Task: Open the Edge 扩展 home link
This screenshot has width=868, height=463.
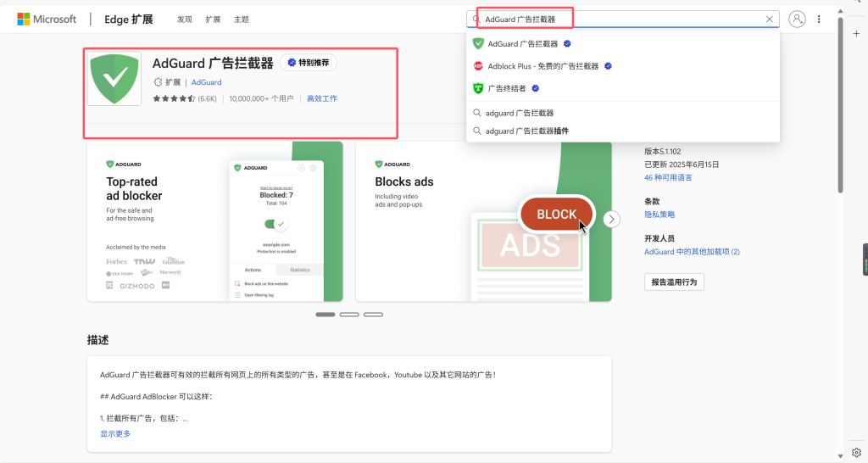Action: (x=129, y=20)
